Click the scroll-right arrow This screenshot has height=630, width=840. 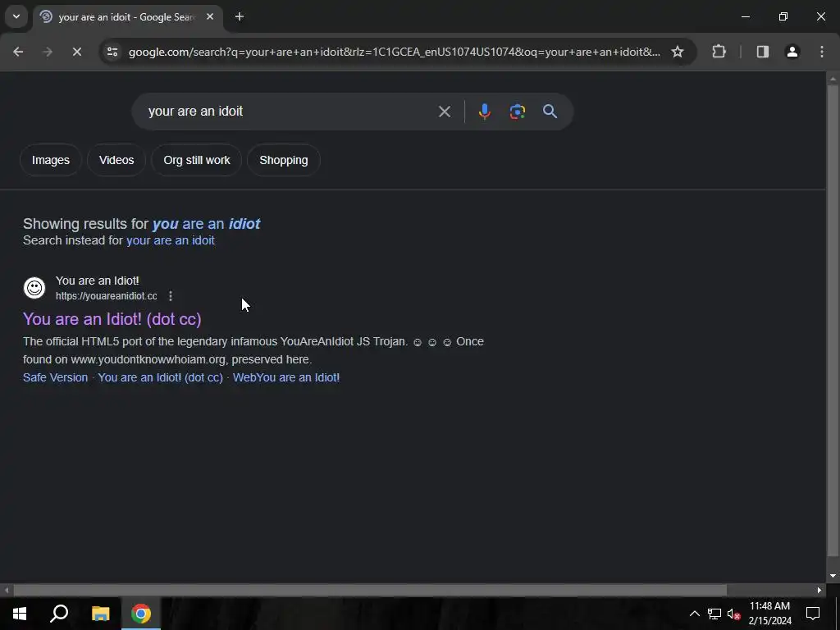[x=819, y=590]
